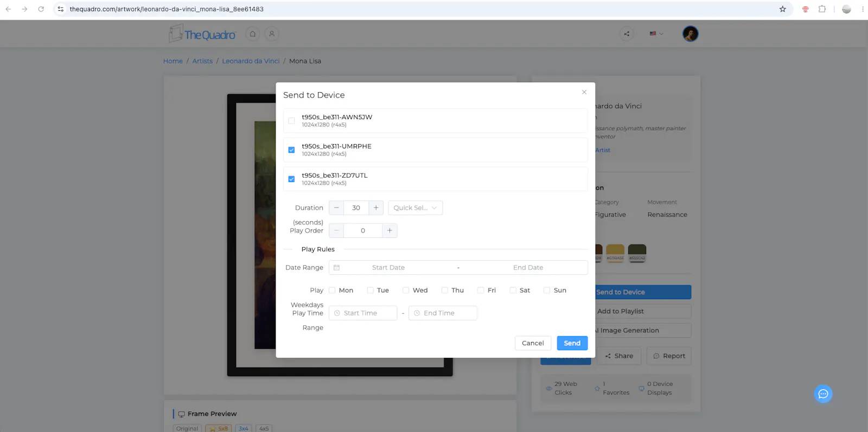The height and width of the screenshot is (432, 868).
Task: Go to Home breadcrumb link
Action: 173,61
